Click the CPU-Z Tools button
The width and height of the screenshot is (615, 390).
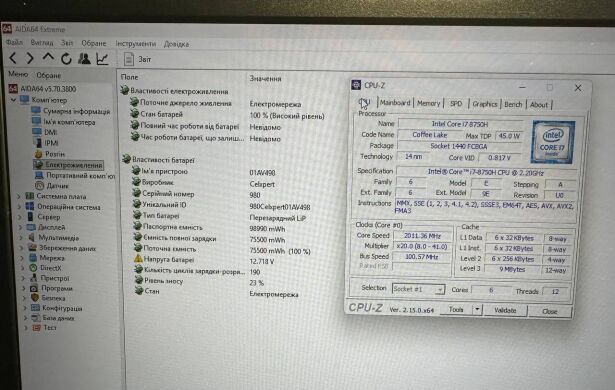coord(456,310)
